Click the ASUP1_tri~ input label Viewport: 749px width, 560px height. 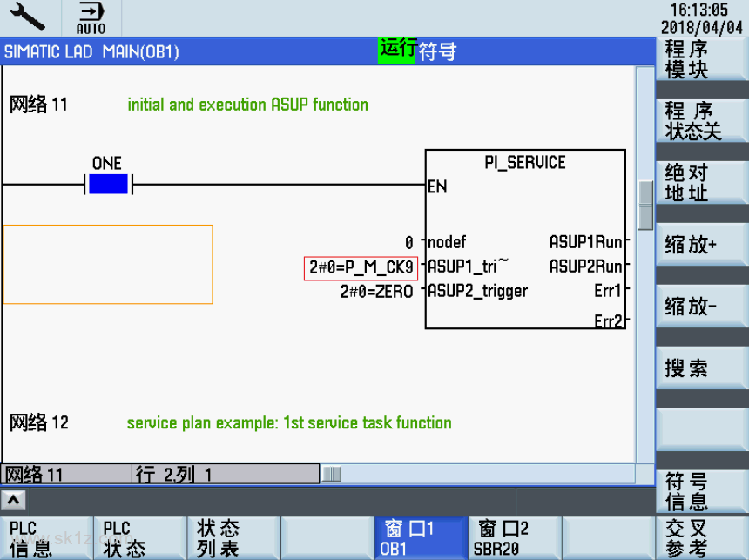(468, 266)
